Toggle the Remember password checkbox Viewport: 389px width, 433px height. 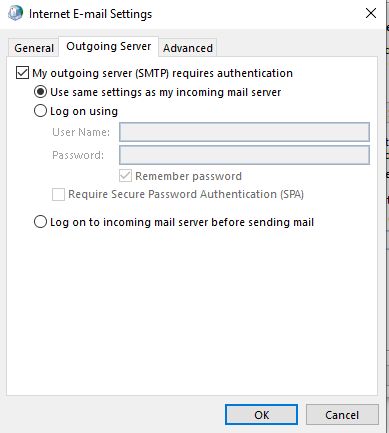[125, 176]
